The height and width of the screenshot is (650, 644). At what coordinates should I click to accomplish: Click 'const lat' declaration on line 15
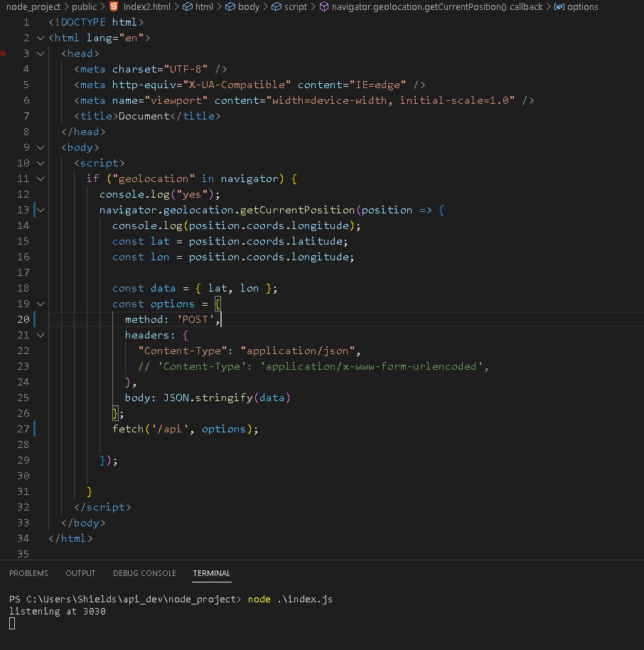pos(141,241)
